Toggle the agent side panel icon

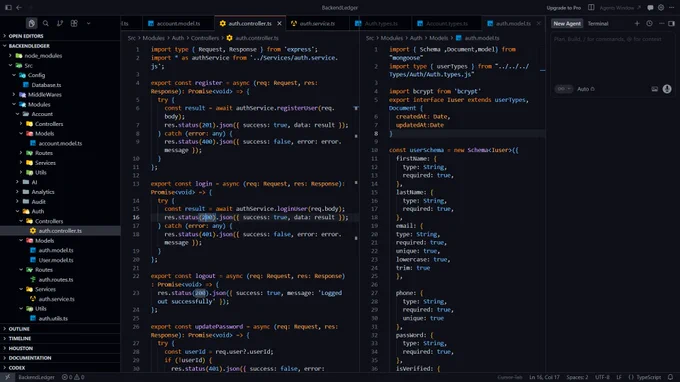pyautogui.click(x=671, y=23)
